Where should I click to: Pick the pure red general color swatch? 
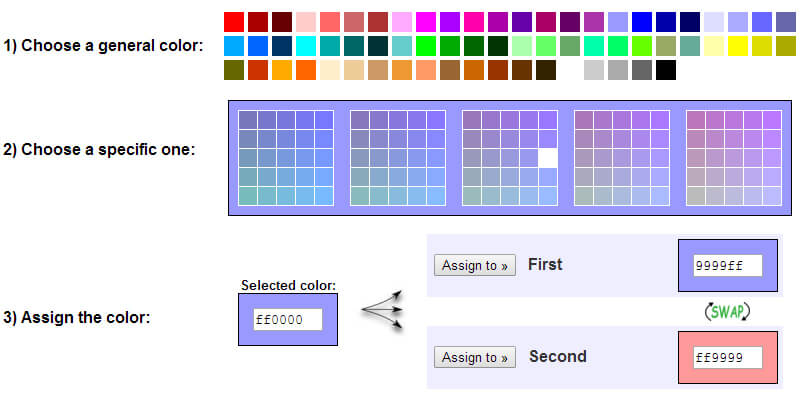click(x=234, y=21)
